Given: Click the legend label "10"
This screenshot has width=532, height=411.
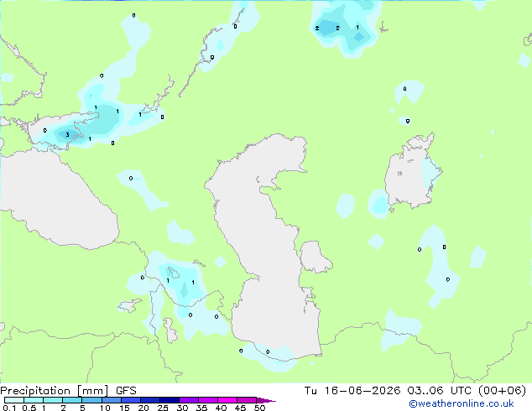Looking at the screenshot, I should pos(105,408).
